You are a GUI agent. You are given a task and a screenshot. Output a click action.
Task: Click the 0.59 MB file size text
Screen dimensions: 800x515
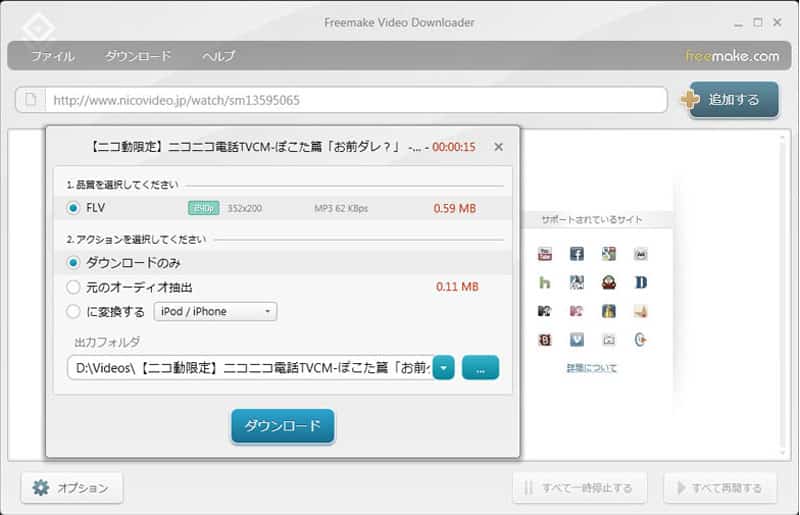click(455, 208)
